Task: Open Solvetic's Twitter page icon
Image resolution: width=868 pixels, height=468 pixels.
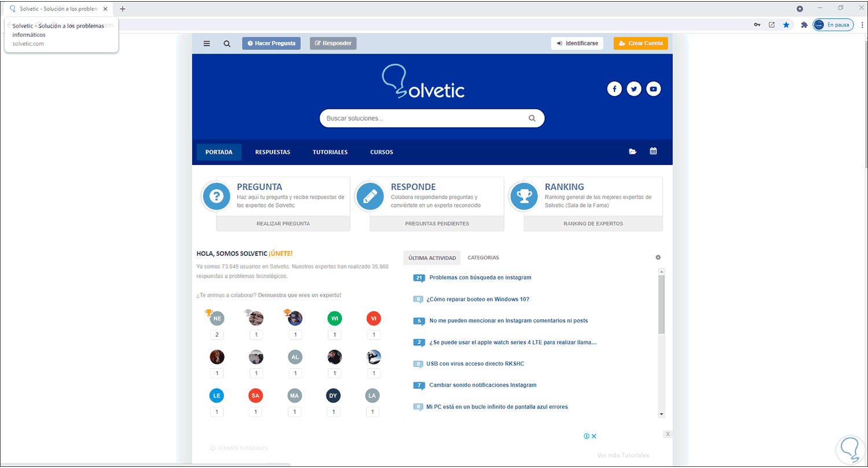Action: [x=634, y=89]
